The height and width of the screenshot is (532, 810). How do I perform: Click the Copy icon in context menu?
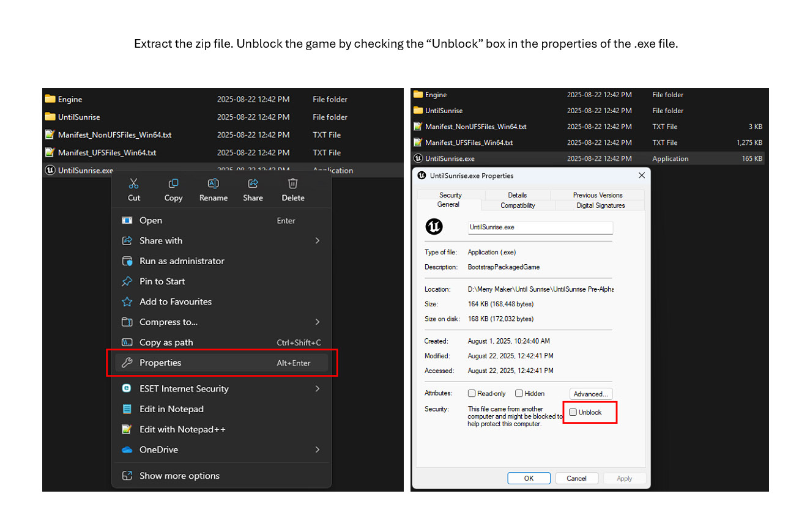point(173,183)
